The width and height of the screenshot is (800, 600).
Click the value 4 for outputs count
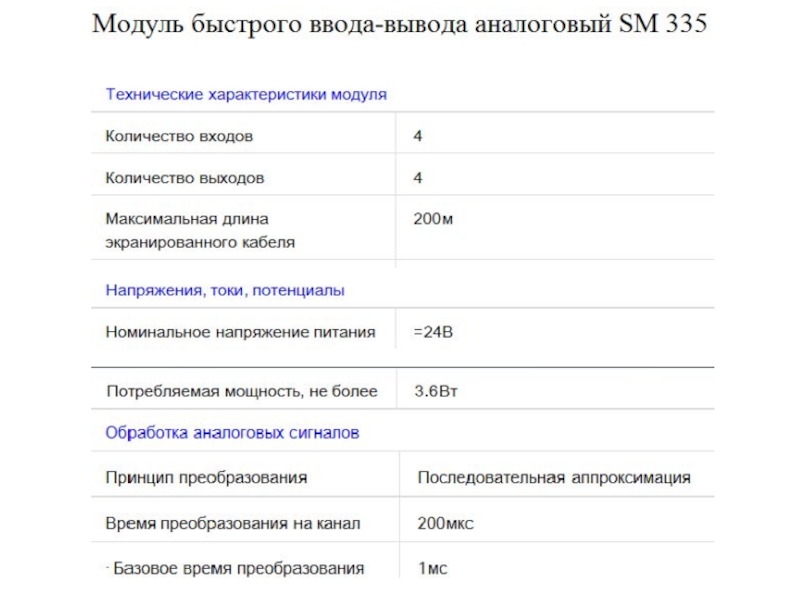(418, 178)
